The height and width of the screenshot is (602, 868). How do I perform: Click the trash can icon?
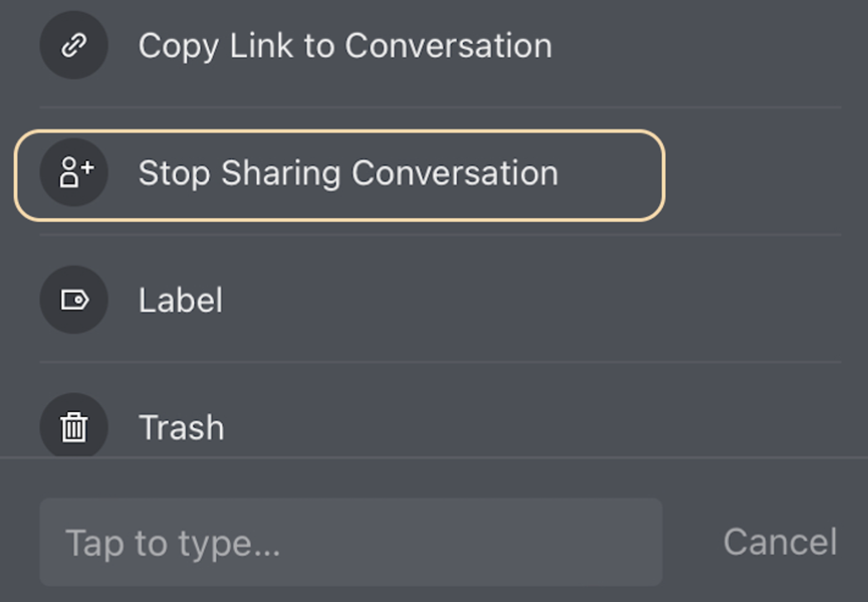pyautogui.click(x=74, y=427)
